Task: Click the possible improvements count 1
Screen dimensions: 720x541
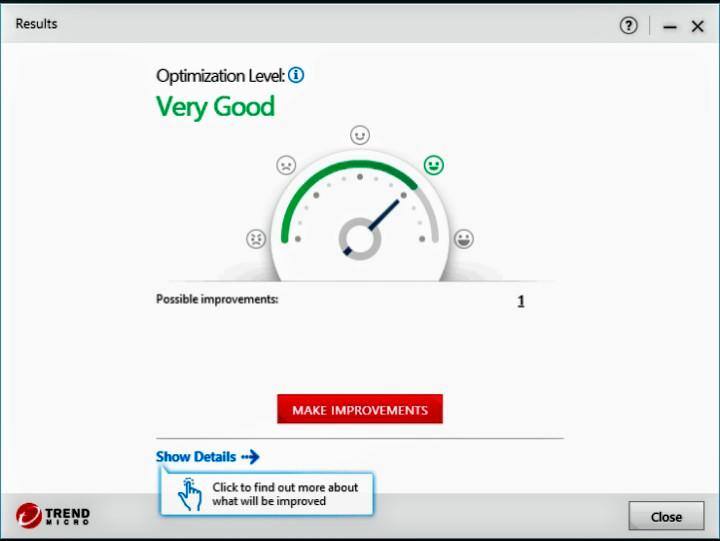Action: pos(520,301)
